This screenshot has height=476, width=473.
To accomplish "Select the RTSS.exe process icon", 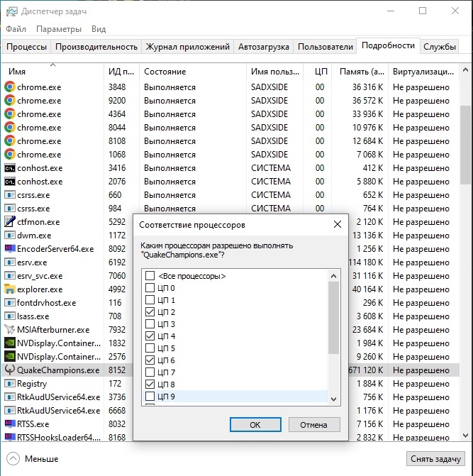I will 10,424.
